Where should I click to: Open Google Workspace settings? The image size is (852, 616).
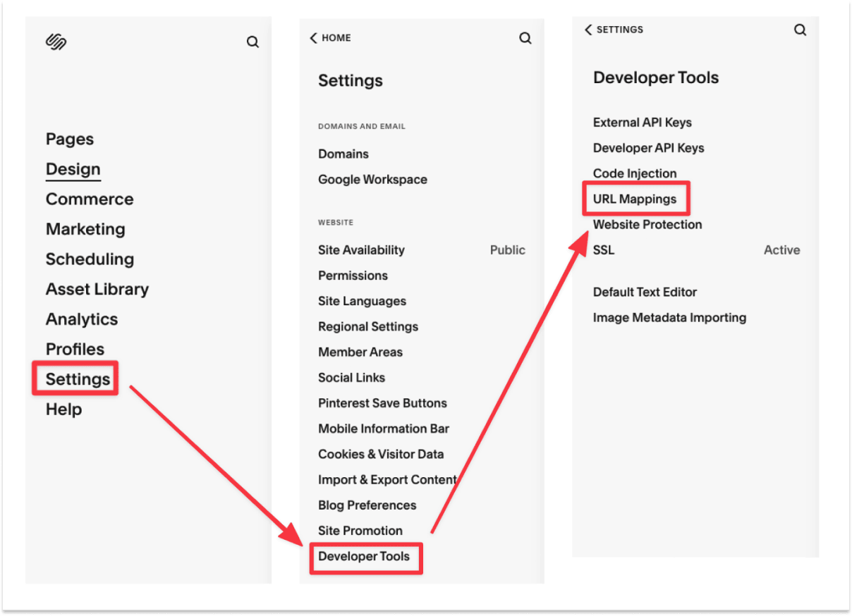point(372,179)
